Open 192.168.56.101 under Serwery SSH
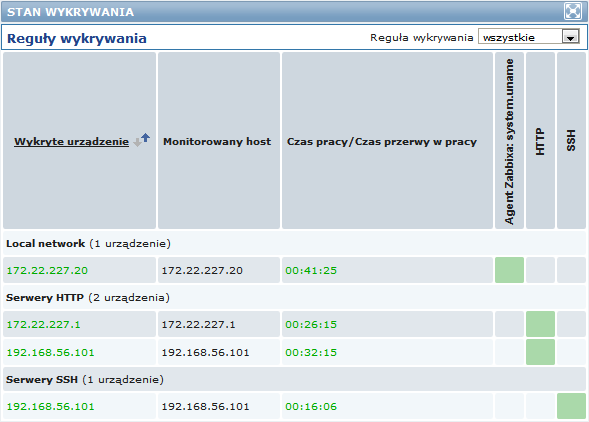Image resolution: width=589 pixels, height=422 pixels. [x=51, y=407]
